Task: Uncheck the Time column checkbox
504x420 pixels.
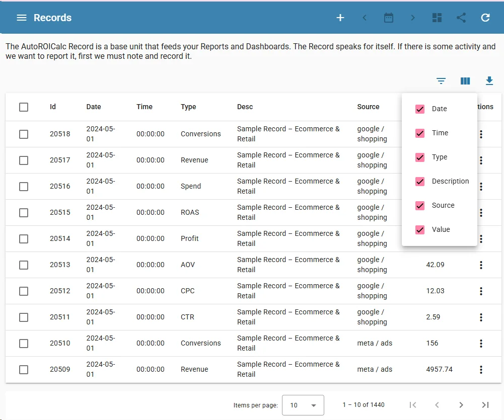Action: [419, 133]
